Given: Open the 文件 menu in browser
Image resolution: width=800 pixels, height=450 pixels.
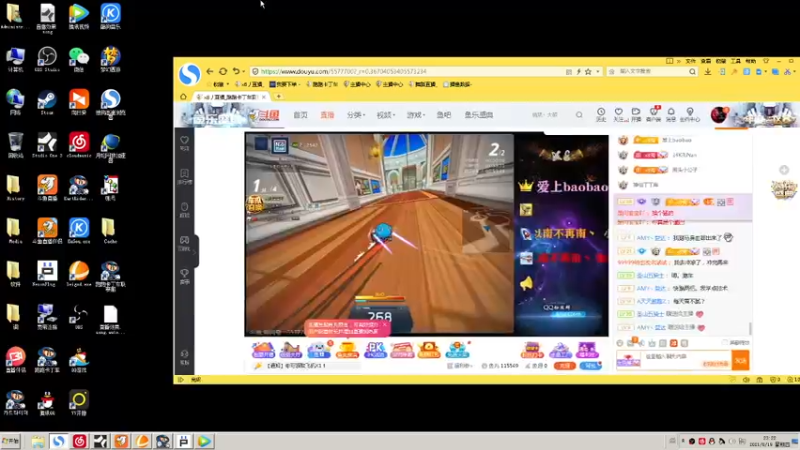Looking at the screenshot, I should (x=690, y=61).
